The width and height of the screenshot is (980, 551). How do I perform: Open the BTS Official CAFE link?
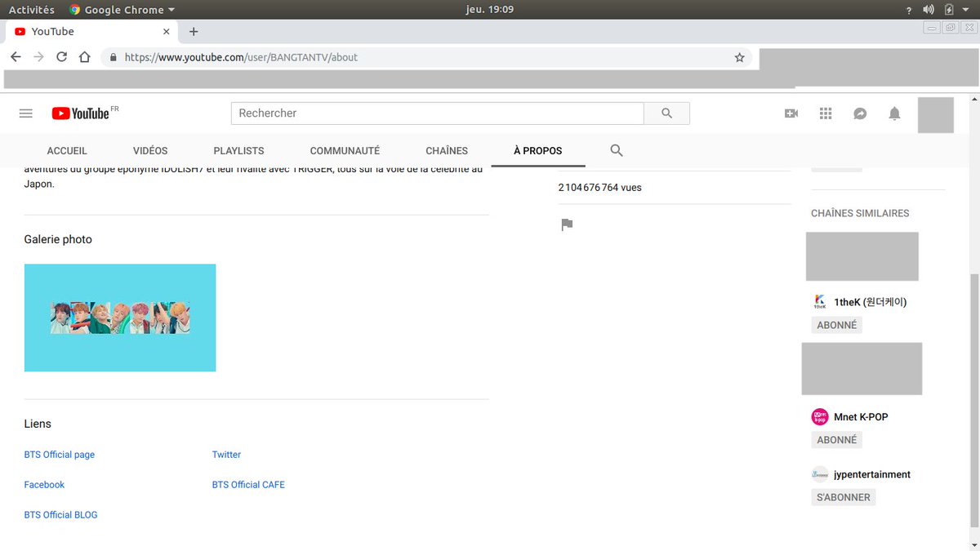coord(248,485)
